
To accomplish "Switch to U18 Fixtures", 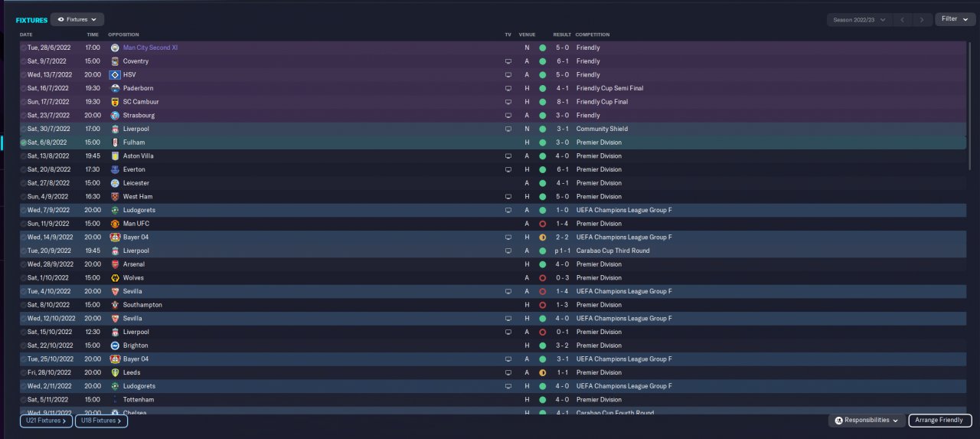I will tap(101, 421).
